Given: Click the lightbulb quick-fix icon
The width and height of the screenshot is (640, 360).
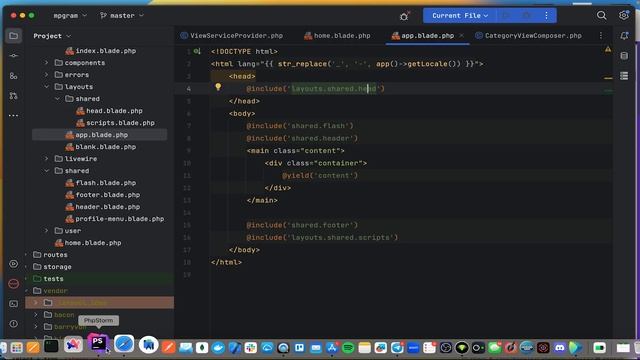Looking at the screenshot, I should click(218, 87).
